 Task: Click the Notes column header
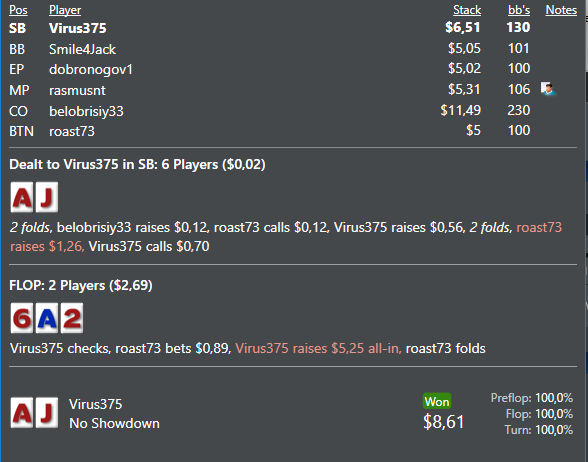(x=561, y=10)
